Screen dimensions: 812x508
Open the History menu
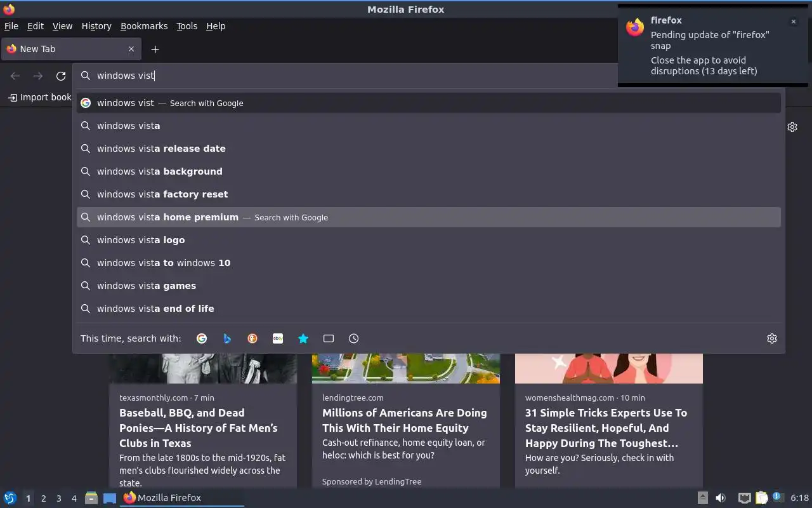(96, 26)
